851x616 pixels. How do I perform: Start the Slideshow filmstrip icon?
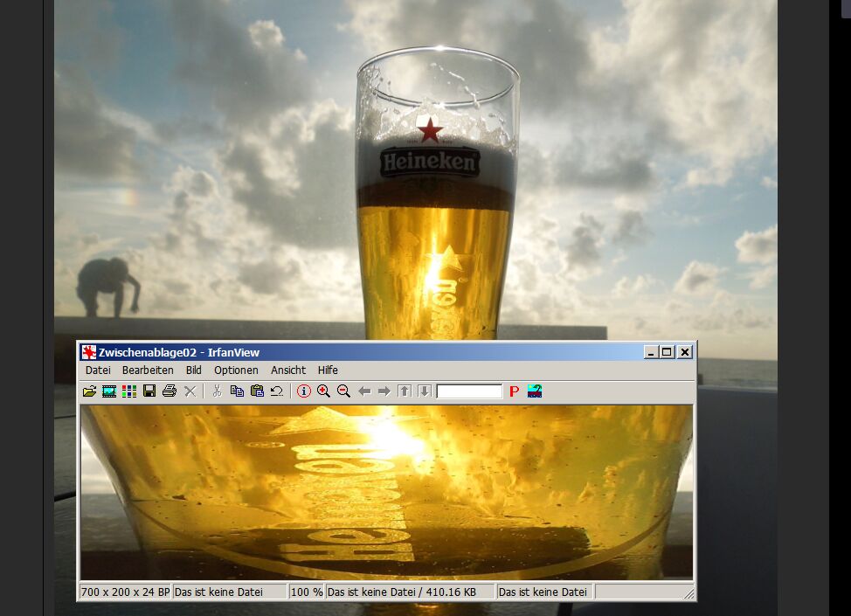tap(109, 391)
